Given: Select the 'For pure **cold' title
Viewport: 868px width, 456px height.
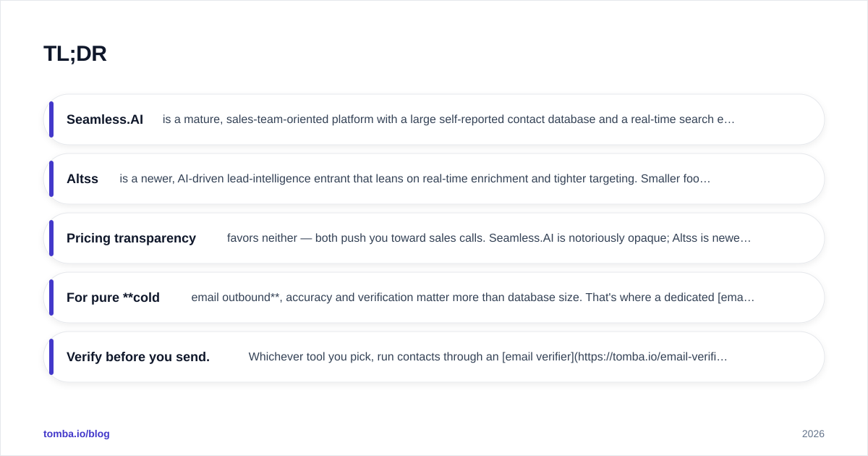Looking at the screenshot, I should pyautogui.click(x=113, y=297).
